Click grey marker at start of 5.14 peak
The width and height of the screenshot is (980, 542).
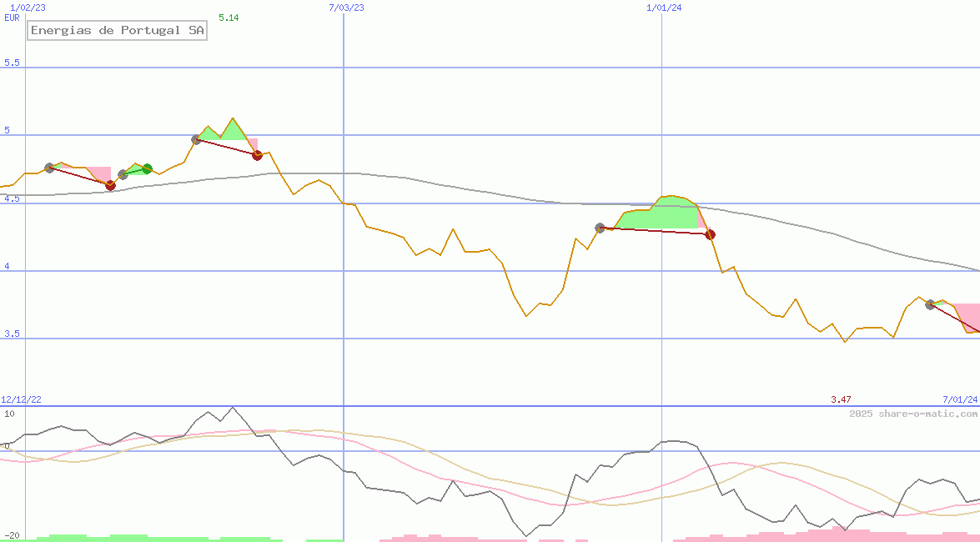(x=197, y=139)
